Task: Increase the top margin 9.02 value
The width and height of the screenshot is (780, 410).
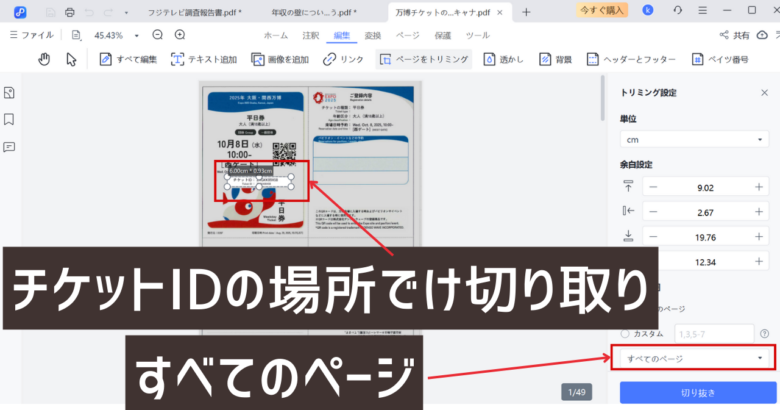Action: tap(759, 186)
